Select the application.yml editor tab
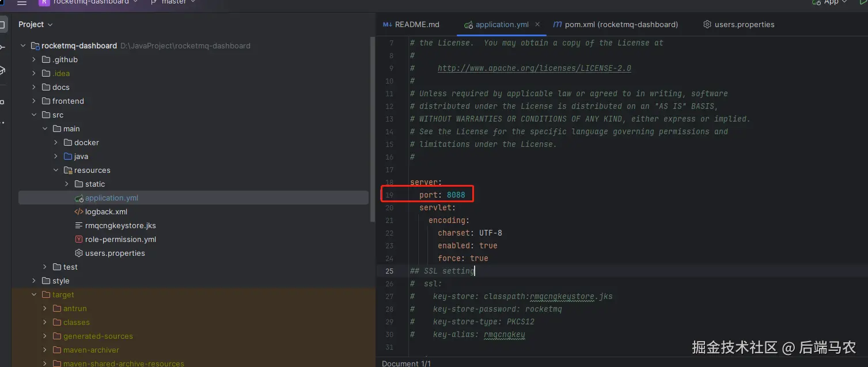Viewport: 868px width, 367px height. pos(502,25)
